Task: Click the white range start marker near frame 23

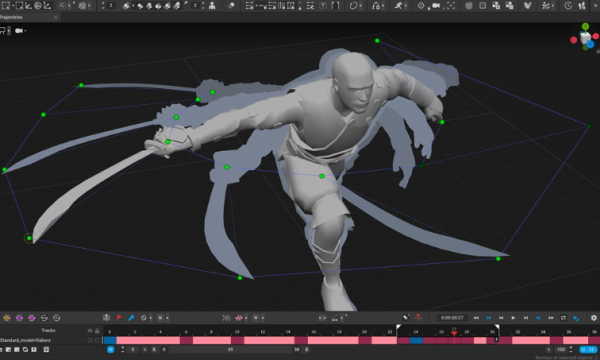Action: [398, 327]
